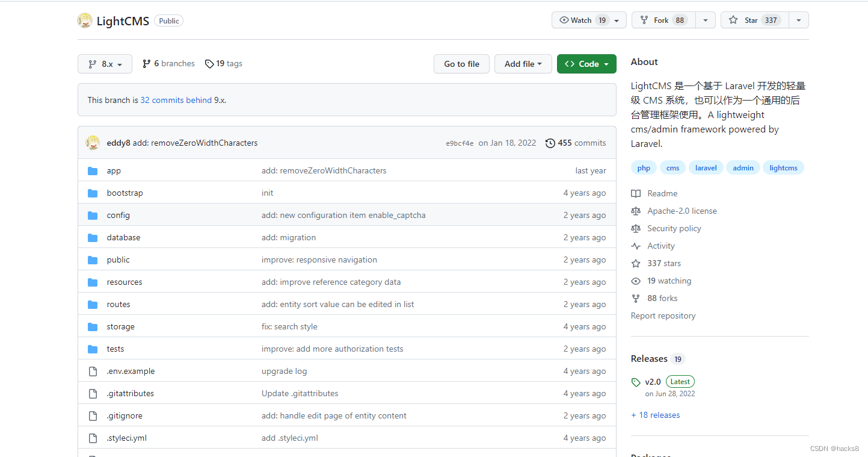Screen dimensions: 868x457
Task: Click the LightCMS repository avatar icon
Action: point(85,20)
